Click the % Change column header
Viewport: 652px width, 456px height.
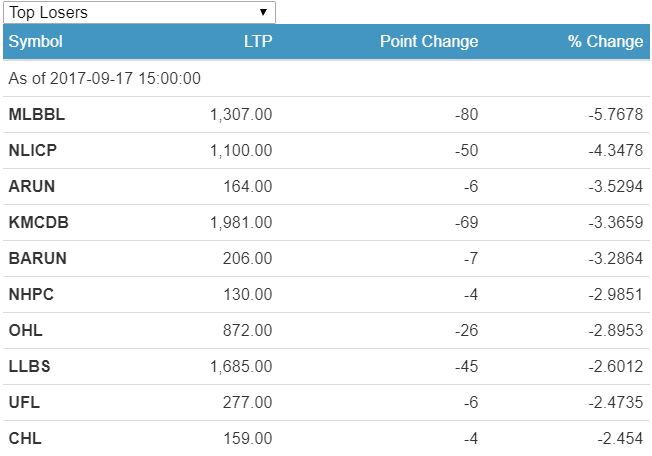(605, 41)
